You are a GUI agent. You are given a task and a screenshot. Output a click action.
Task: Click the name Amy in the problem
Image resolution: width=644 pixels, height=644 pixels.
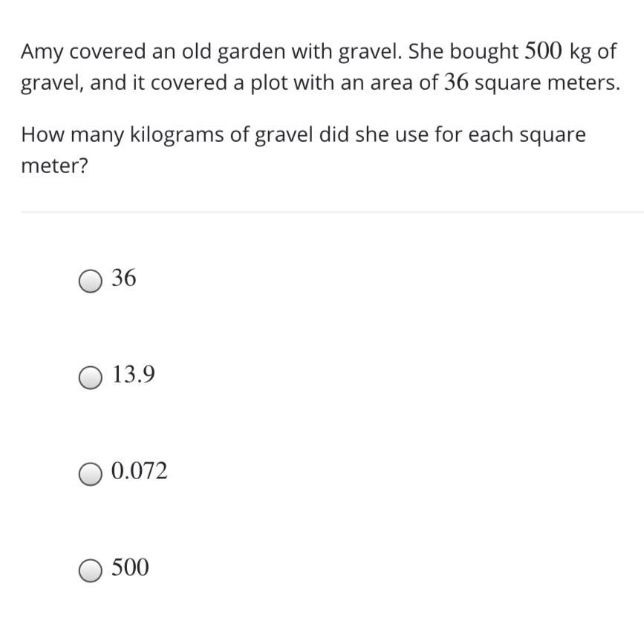42,53
